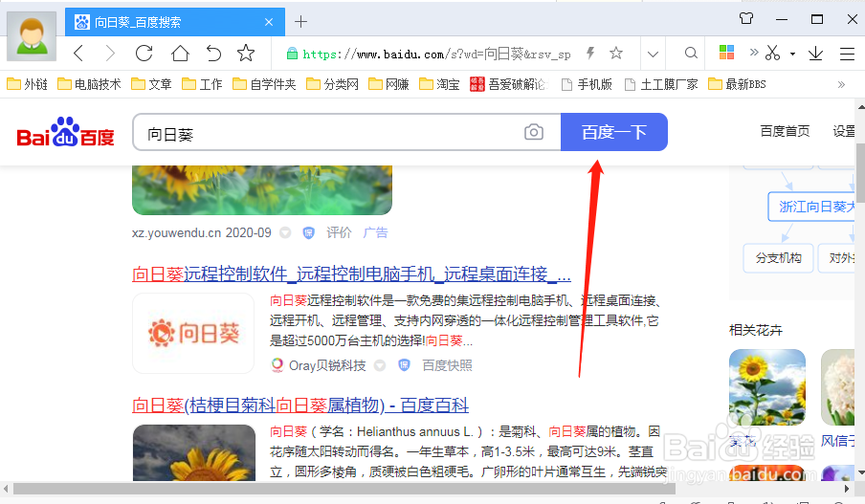This screenshot has width=865, height=504.
Task: Expand bookmarks bar overflow chevron
Action: click(x=841, y=84)
